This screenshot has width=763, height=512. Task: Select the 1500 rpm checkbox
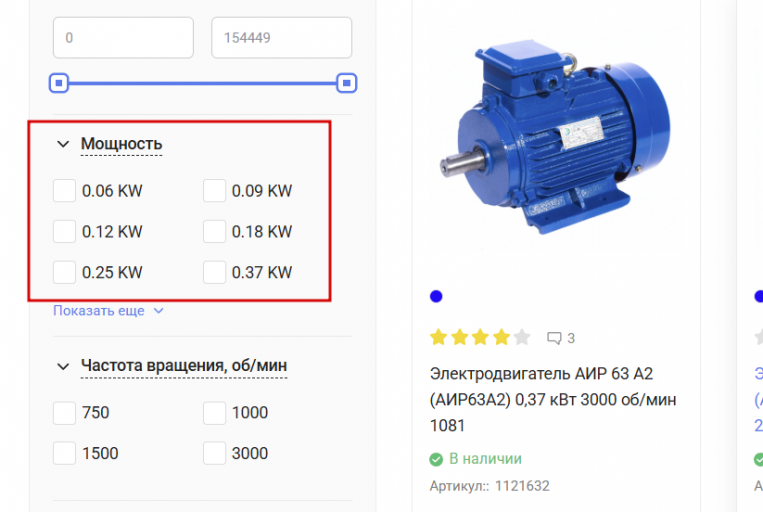[x=64, y=453]
